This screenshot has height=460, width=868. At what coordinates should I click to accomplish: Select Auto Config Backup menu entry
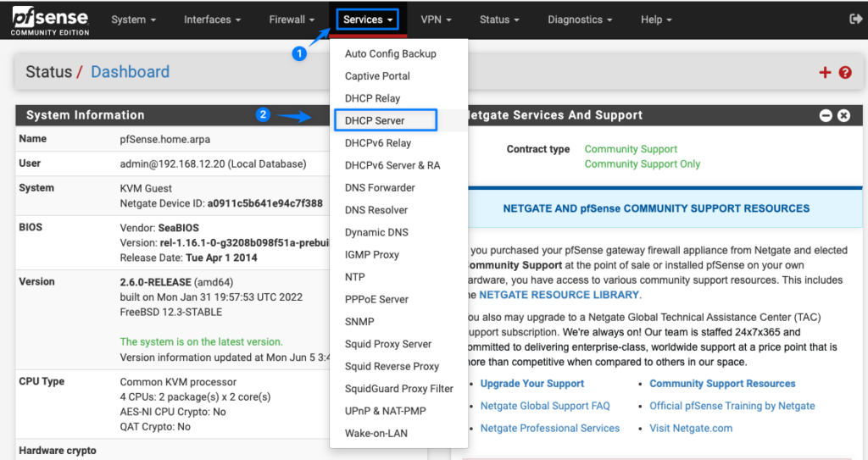[x=398, y=53]
